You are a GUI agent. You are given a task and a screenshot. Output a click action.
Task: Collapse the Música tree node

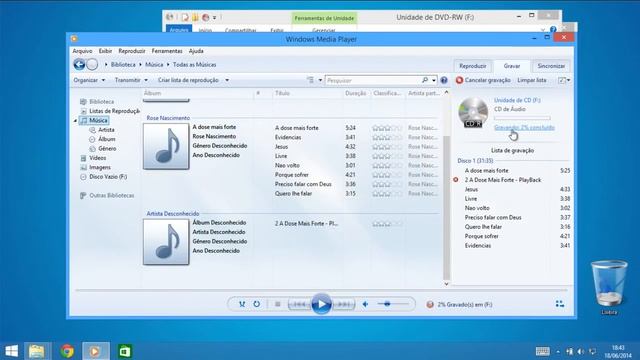75,120
